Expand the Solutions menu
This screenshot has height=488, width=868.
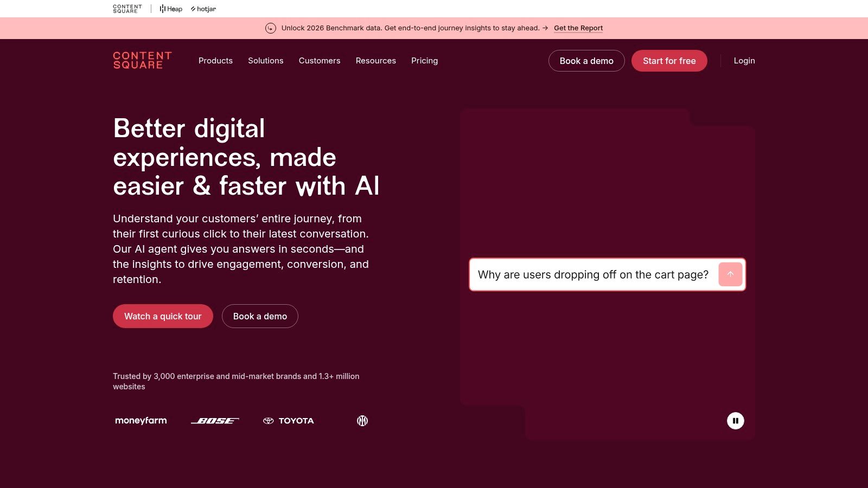[266, 61]
